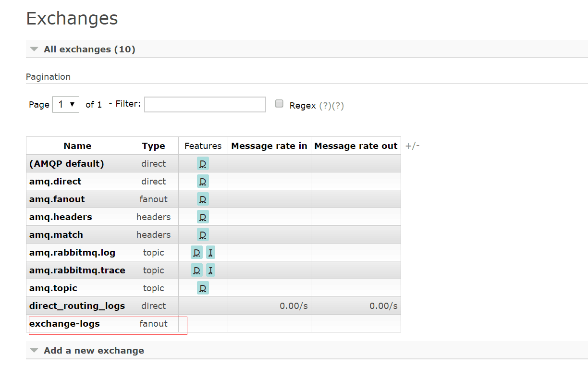588x368 pixels.
Task: Click the D badge for amq.match
Action: click(x=203, y=235)
